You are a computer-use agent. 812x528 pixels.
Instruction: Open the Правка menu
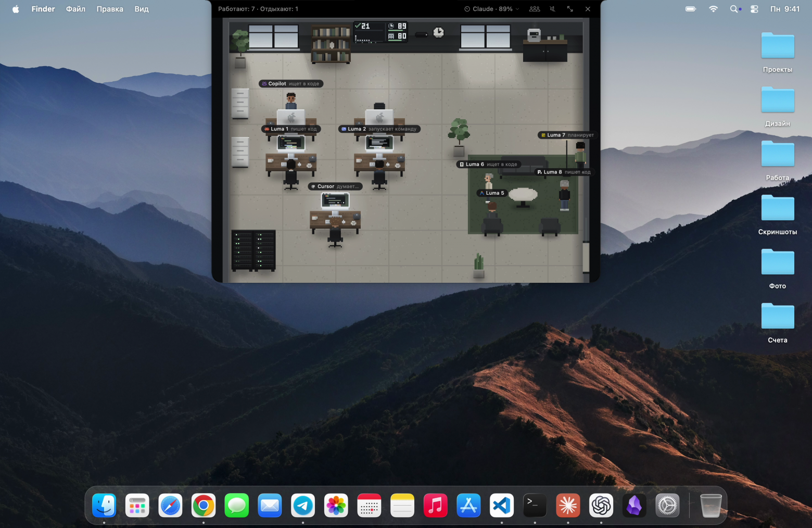coord(110,9)
